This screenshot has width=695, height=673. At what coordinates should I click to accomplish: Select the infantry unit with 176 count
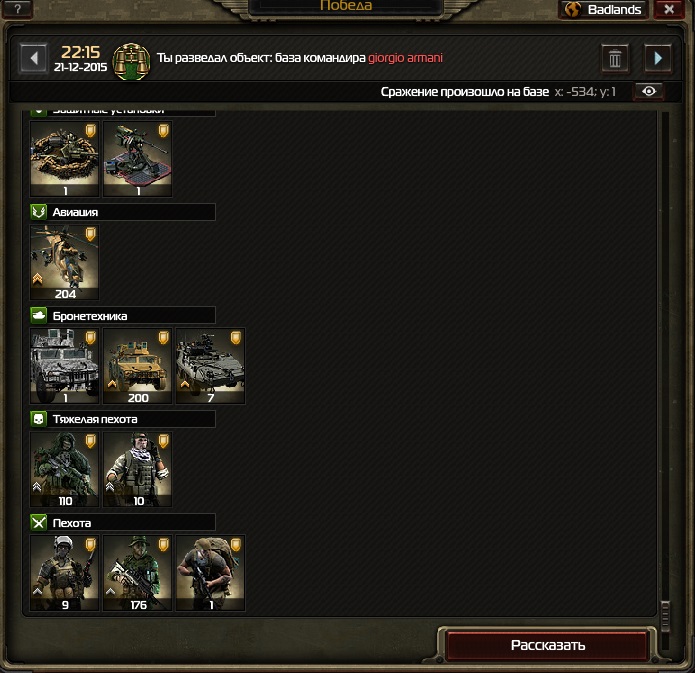(x=137, y=573)
